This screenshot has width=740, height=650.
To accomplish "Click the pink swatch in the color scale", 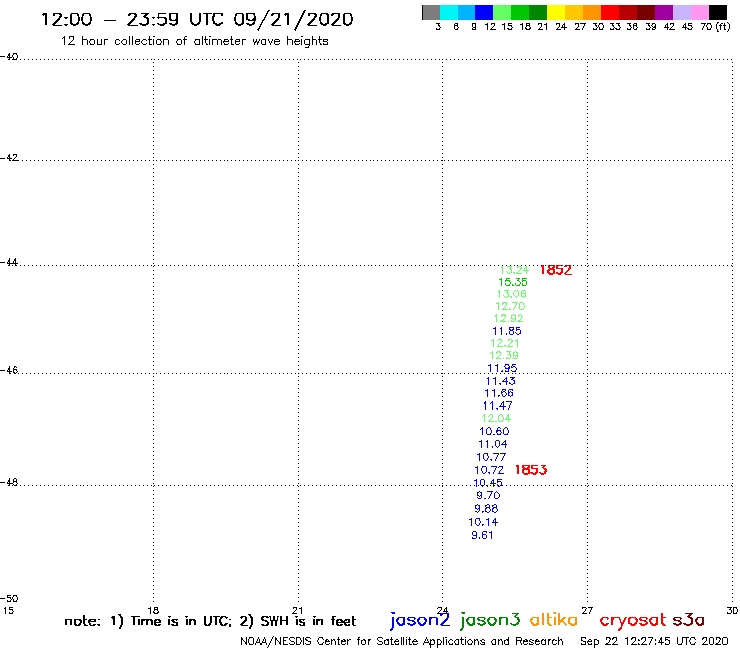I will (x=700, y=12).
